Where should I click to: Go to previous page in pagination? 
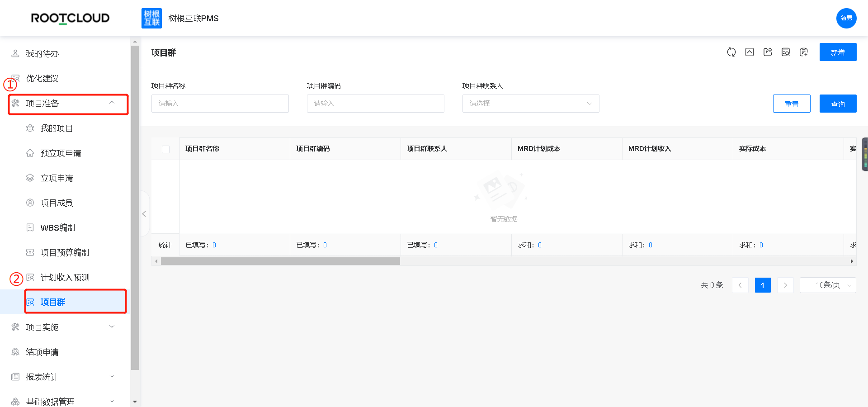click(740, 285)
